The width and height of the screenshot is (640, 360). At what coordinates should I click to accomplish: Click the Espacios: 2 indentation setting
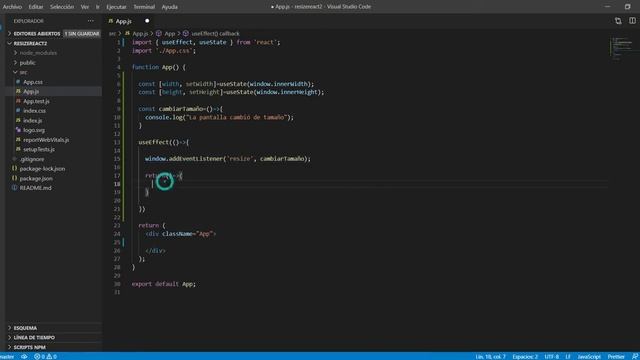click(x=525, y=356)
